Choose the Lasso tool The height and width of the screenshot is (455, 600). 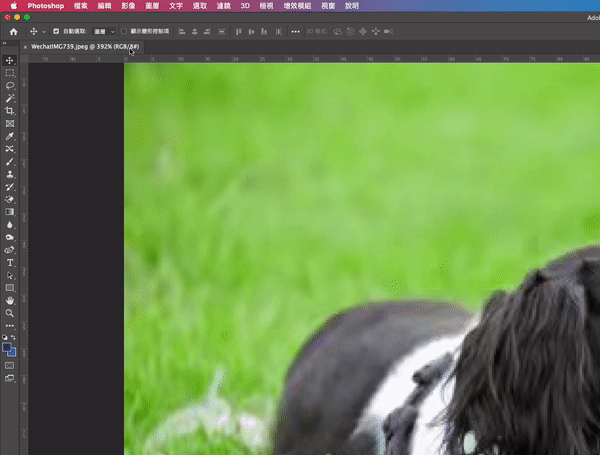[10, 86]
